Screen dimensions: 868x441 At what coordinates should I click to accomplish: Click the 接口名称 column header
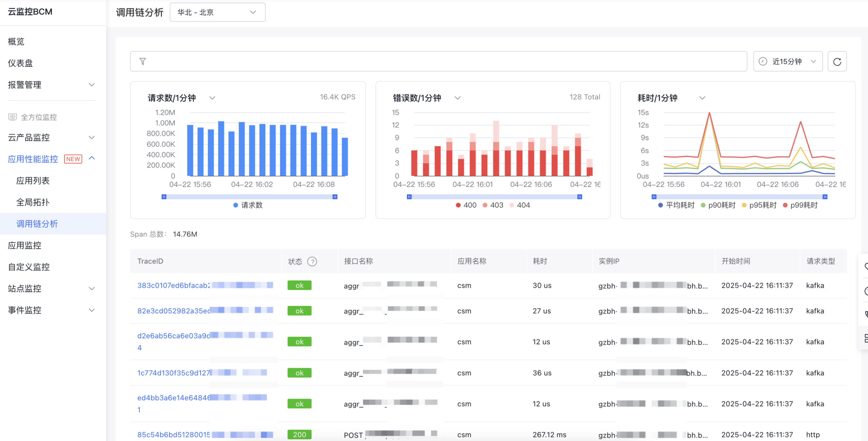[x=358, y=261]
